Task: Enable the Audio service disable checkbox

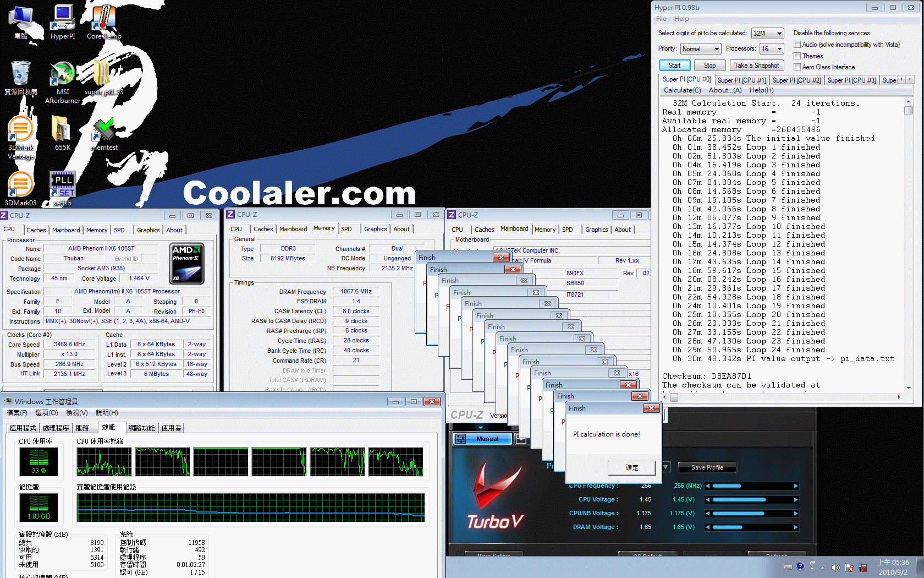Action: click(x=797, y=45)
